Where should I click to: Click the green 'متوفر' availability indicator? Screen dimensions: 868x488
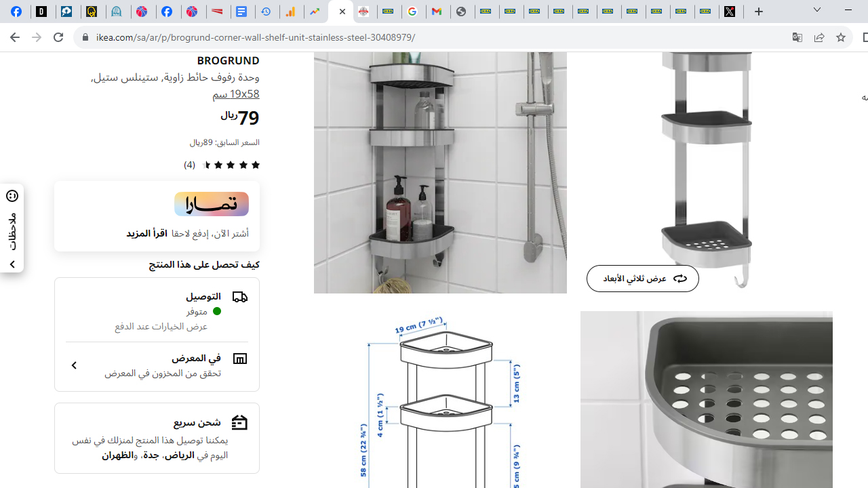217,312
